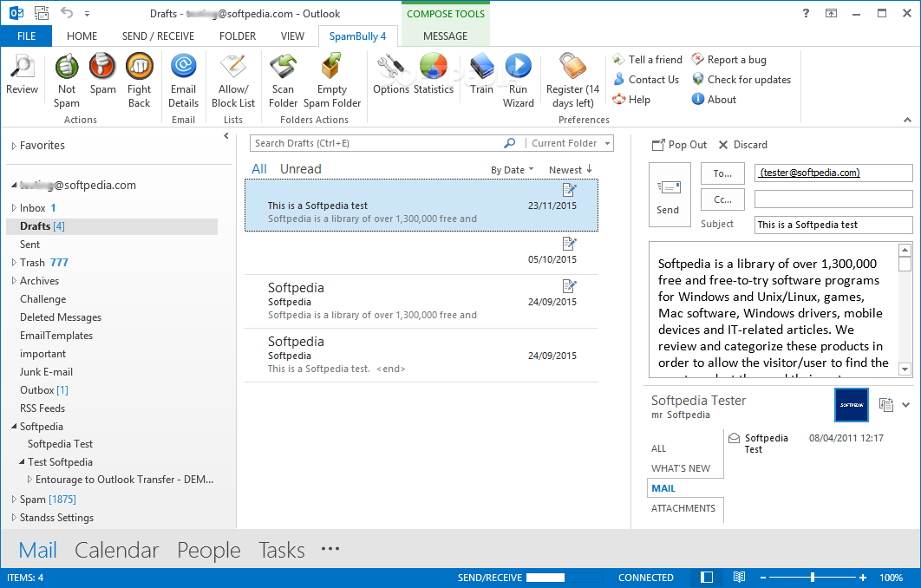
Task: Open the FOLDER ribbon tab
Action: (238, 36)
